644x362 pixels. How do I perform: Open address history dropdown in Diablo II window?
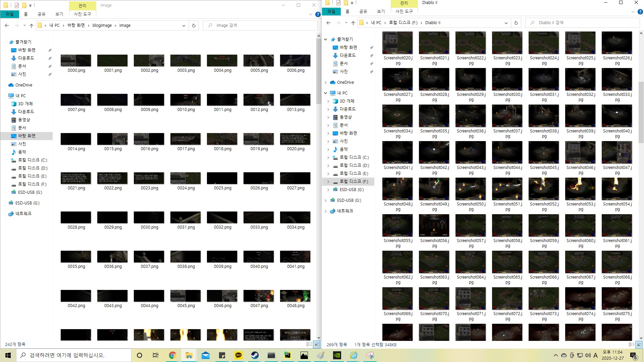click(506, 23)
